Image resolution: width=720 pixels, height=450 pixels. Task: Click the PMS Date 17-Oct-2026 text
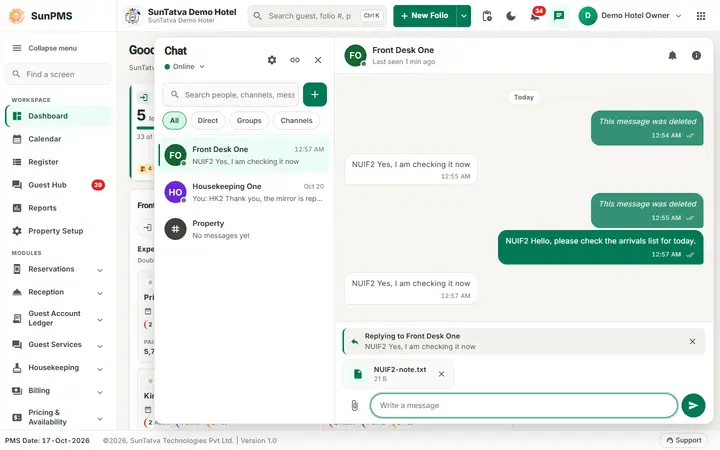click(x=47, y=440)
